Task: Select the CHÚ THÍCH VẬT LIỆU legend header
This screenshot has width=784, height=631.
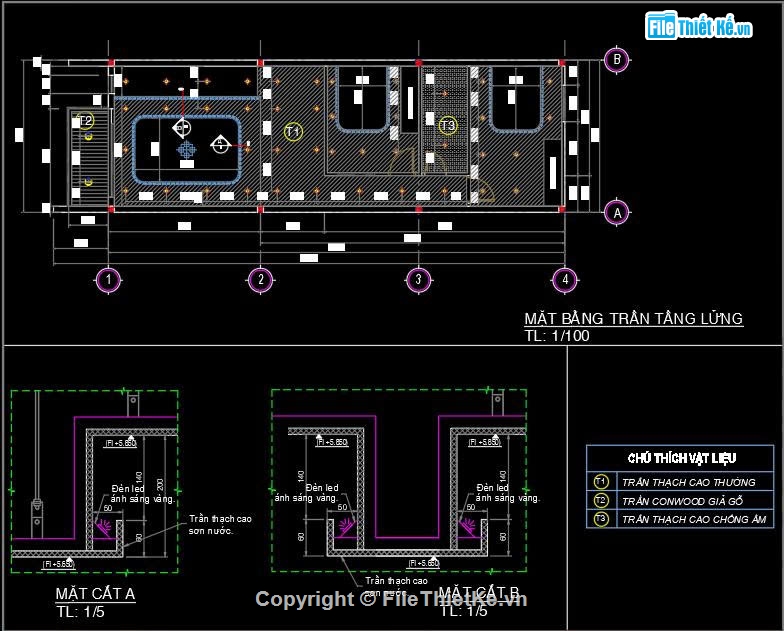Action: pyautogui.click(x=682, y=458)
